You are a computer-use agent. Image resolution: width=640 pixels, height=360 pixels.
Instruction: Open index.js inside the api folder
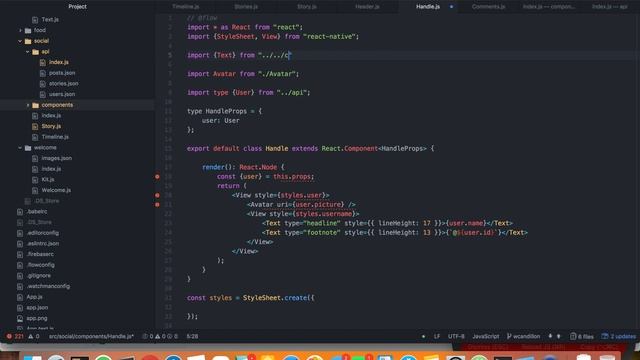[x=59, y=62]
